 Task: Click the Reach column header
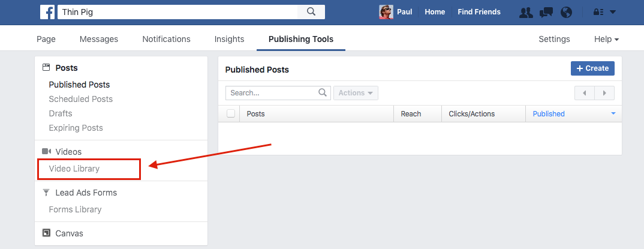point(418,114)
